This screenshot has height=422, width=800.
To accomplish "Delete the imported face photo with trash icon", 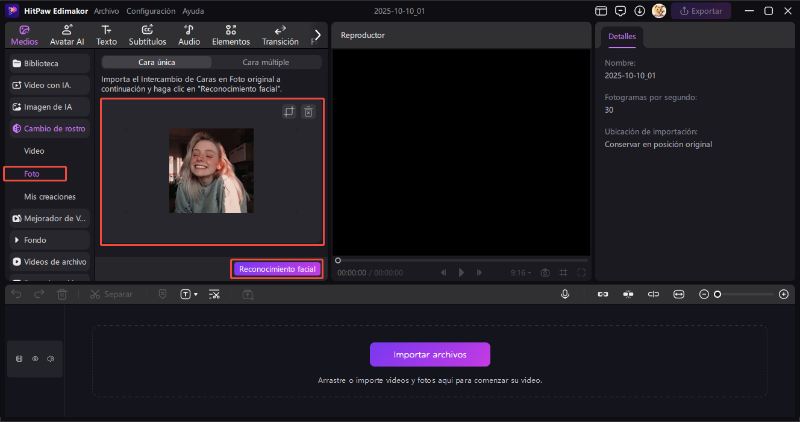I will coord(308,112).
